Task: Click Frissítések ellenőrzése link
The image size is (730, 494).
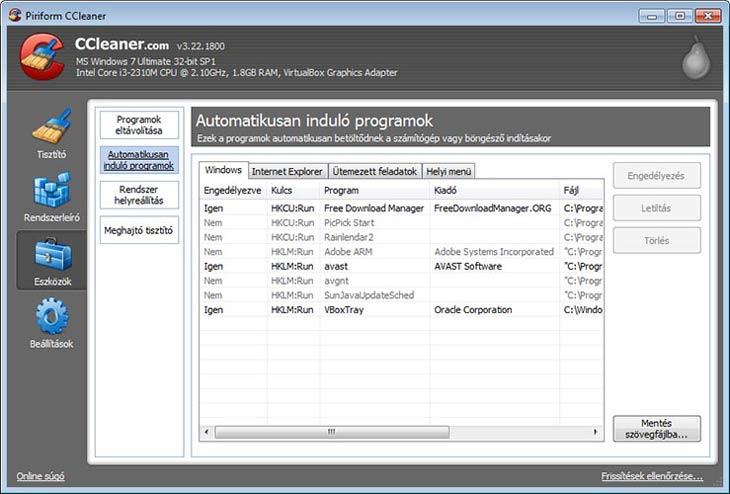Action: point(651,476)
